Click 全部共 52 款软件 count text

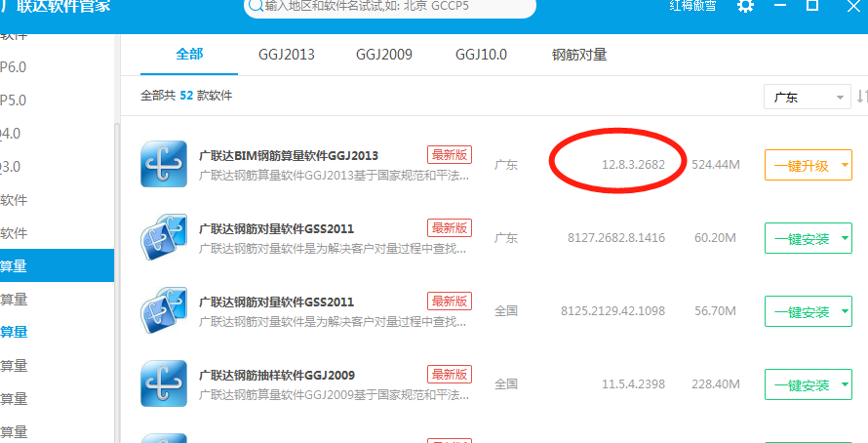point(186,96)
